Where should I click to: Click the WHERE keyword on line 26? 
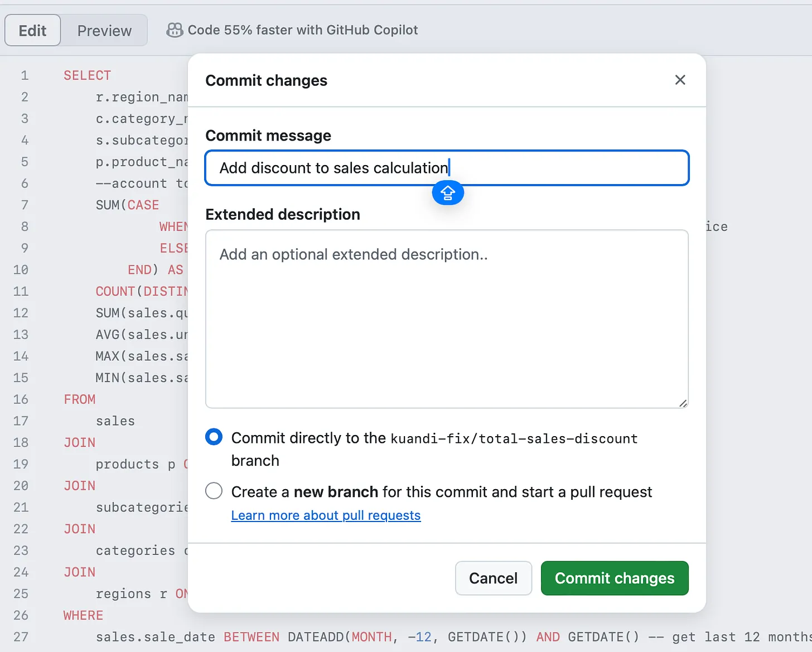[x=83, y=615]
